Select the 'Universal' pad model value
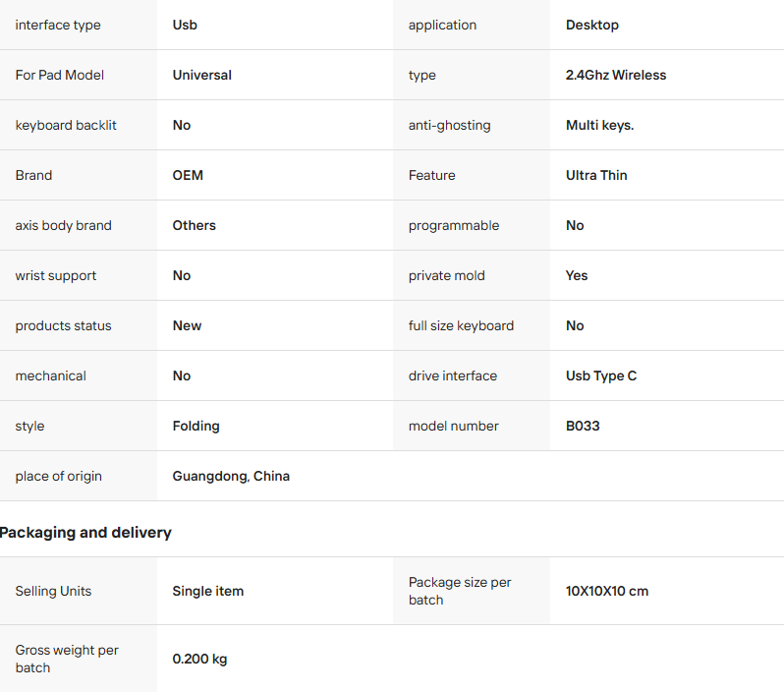 202,75
